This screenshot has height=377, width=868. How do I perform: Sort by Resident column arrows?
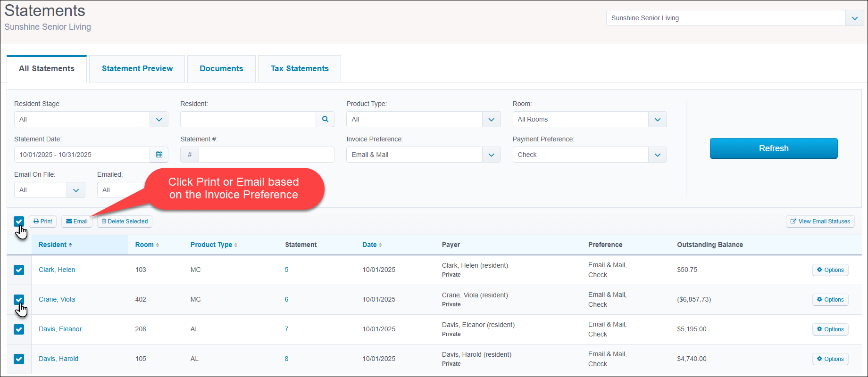tap(70, 245)
